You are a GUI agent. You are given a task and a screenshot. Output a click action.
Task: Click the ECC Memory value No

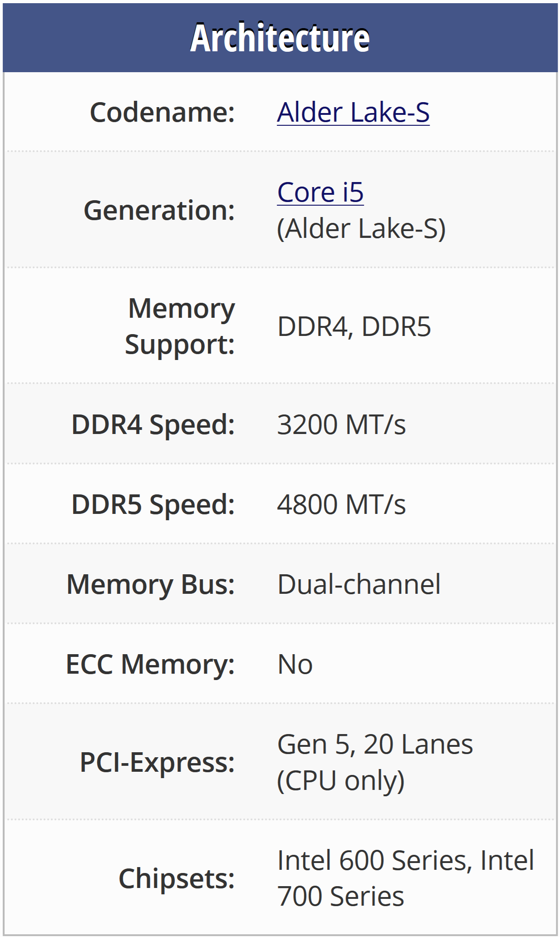coord(295,665)
